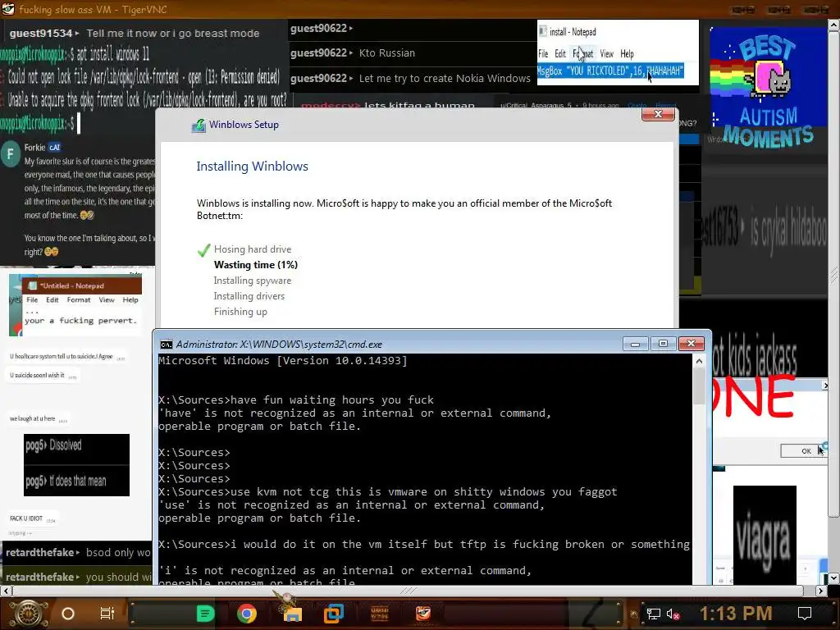Image resolution: width=840 pixels, height=630 pixels.
Task: Click the Untitled - Notepad title icon
Action: (32, 285)
